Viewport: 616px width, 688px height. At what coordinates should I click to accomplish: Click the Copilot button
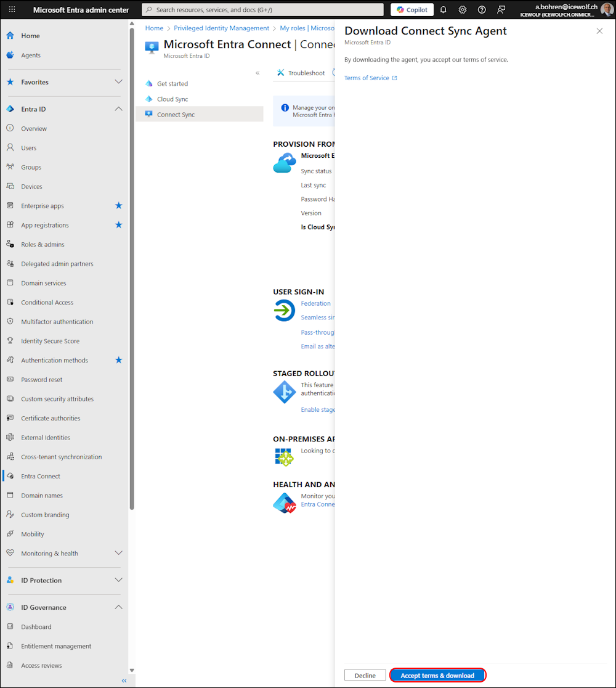point(412,10)
